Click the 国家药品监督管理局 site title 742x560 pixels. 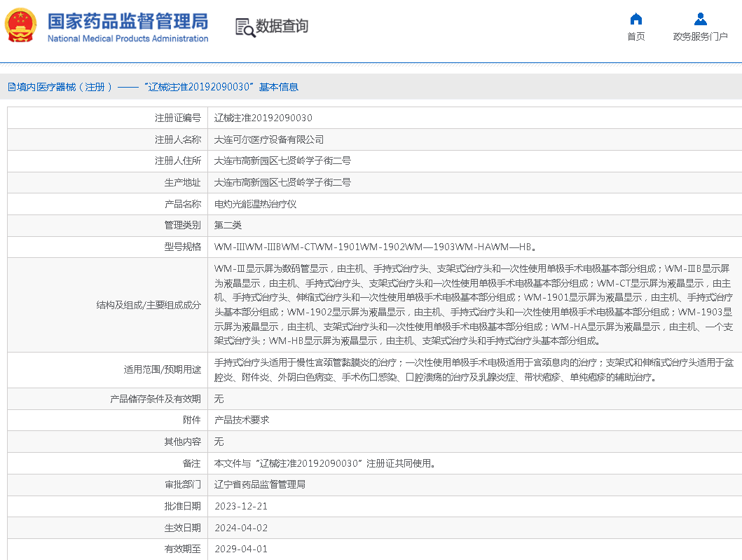(x=128, y=21)
